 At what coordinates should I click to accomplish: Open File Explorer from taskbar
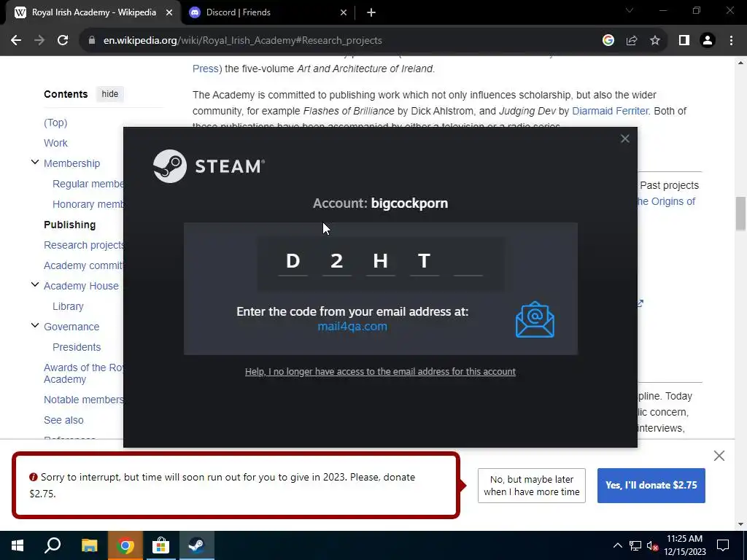click(89, 545)
